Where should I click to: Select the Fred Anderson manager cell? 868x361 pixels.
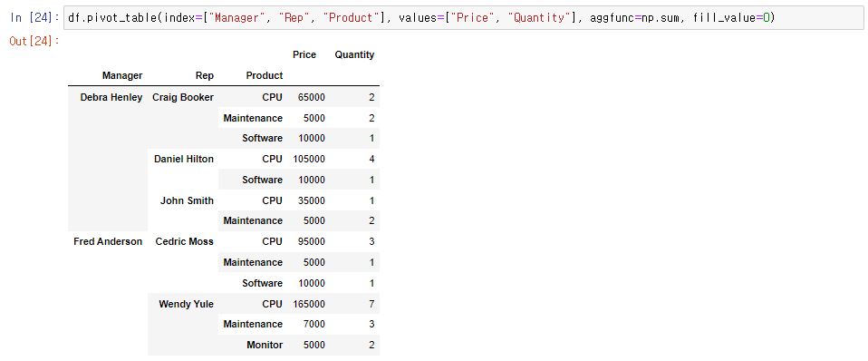[x=108, y=241]
